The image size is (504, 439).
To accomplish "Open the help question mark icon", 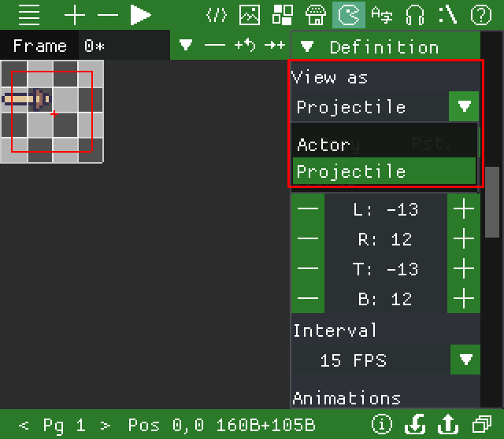I will [481, 15].
